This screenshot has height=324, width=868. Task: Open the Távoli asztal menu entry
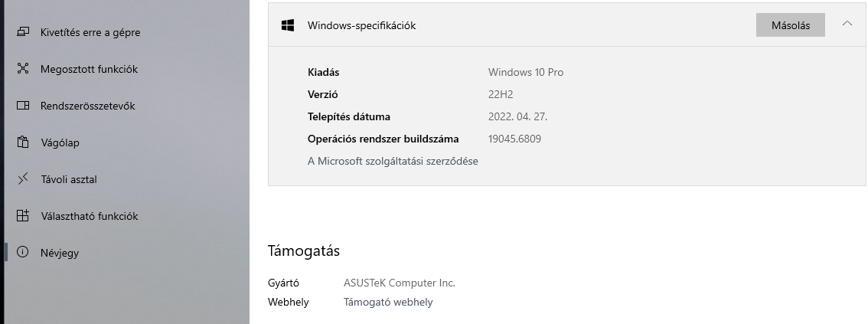[68, 179]
